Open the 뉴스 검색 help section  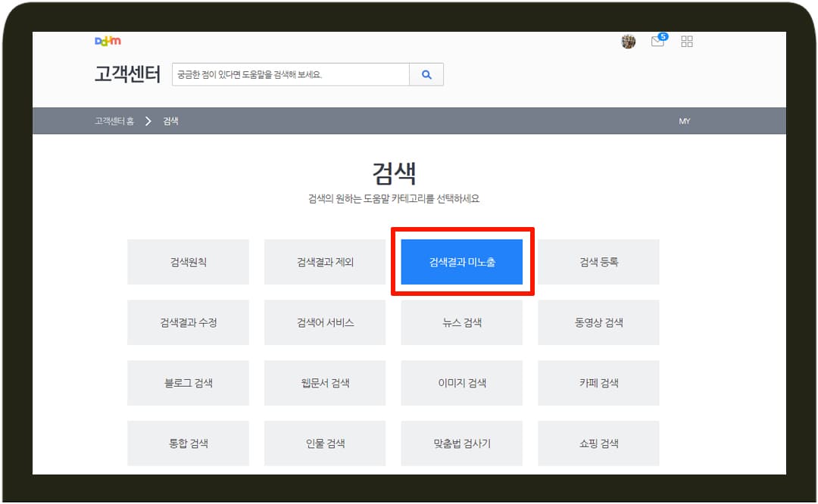point(461,322)
